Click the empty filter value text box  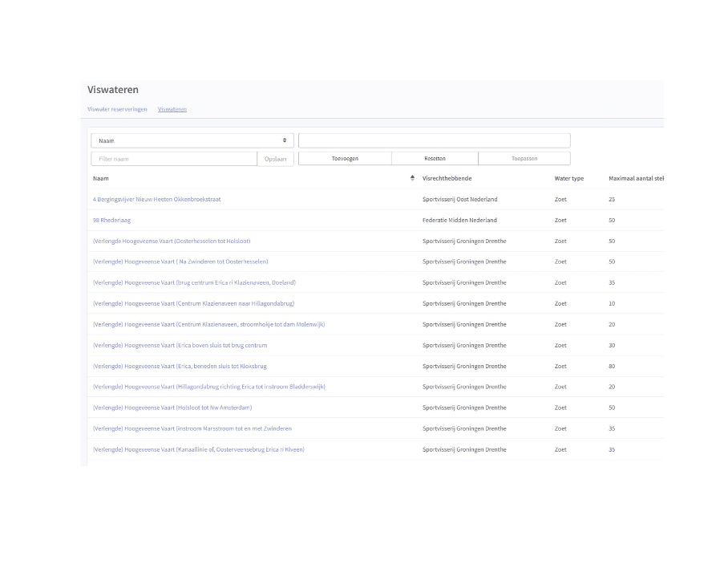(434, 140)
